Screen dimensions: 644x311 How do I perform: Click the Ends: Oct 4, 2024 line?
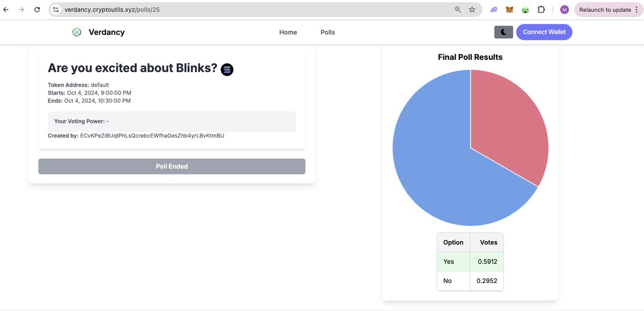[x=89, y=101]
